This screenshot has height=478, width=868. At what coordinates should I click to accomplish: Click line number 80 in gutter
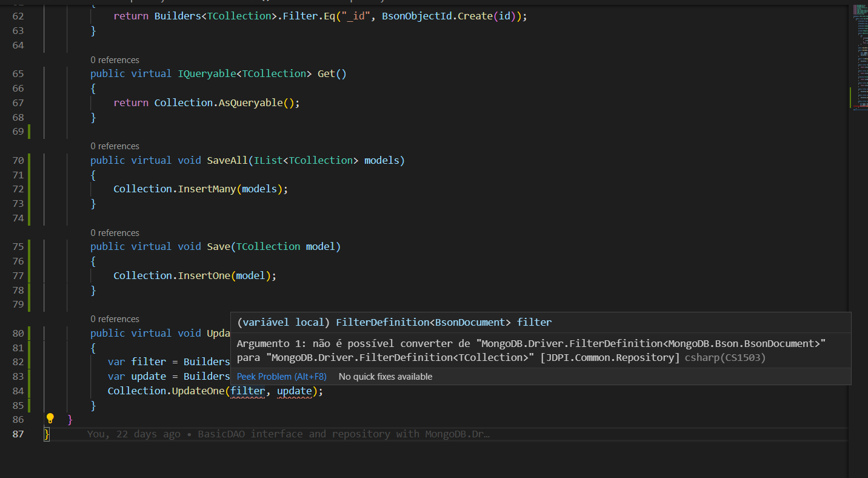pyautogui.click(x=18, y=333)
